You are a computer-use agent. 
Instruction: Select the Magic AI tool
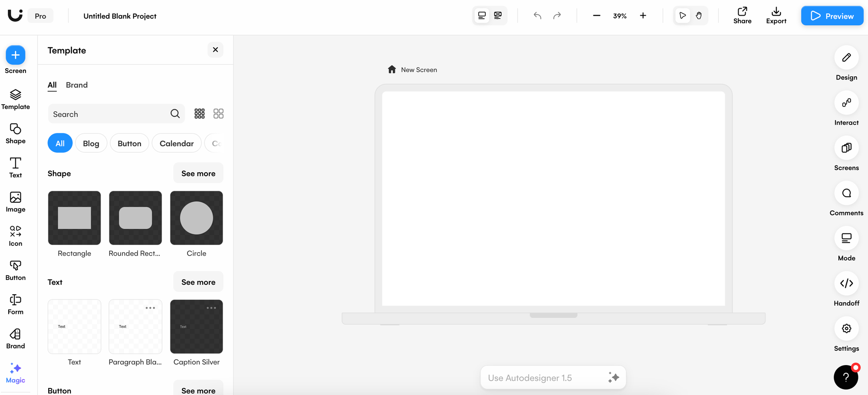pyautogui.click(x=16, y=373)
